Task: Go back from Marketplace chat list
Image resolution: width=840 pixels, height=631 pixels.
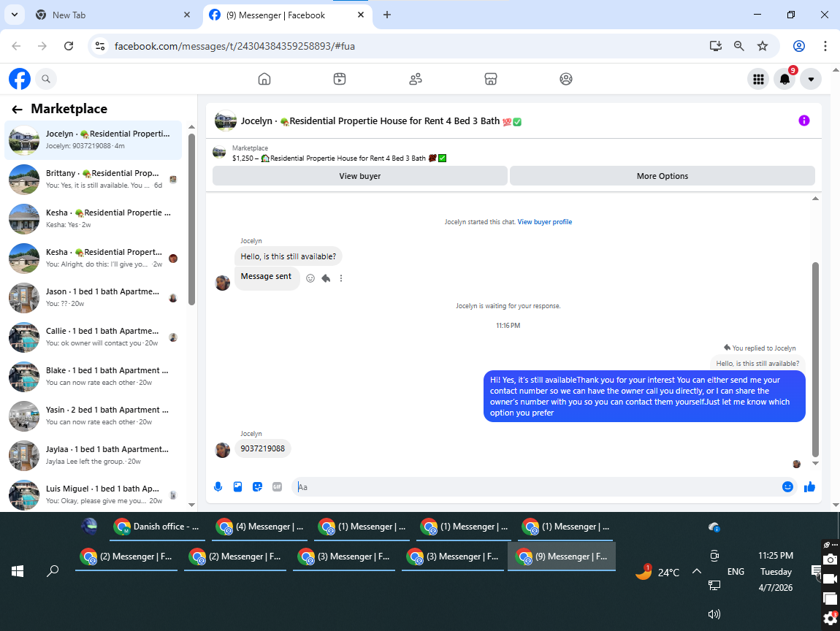Action: (17, 110)
